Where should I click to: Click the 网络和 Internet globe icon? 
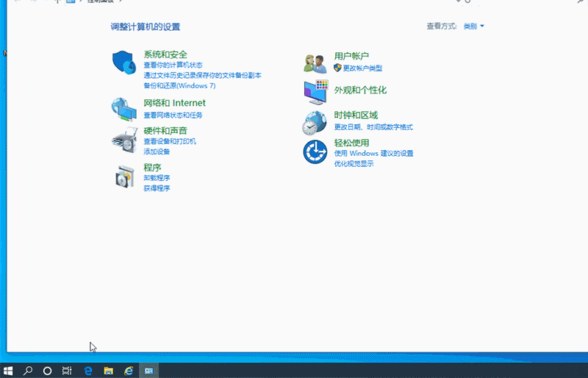click(124, 110)
